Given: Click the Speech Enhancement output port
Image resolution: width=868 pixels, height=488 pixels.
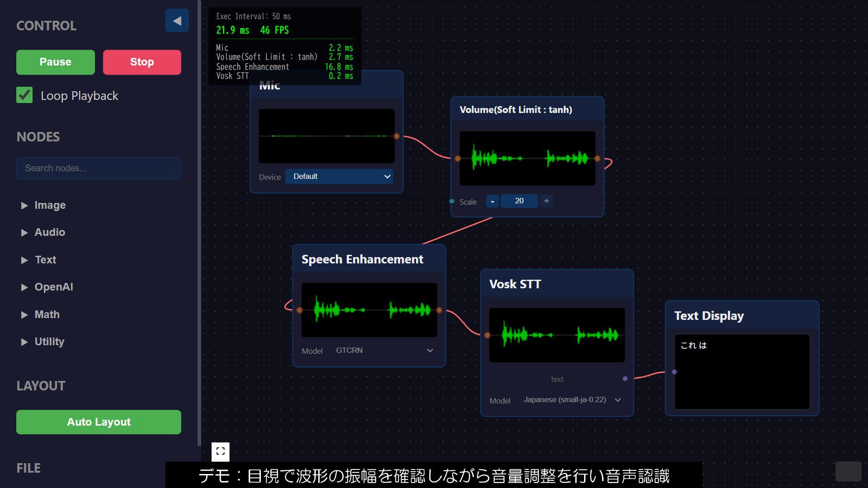Looking at the screenshot, I should point(439,310).
